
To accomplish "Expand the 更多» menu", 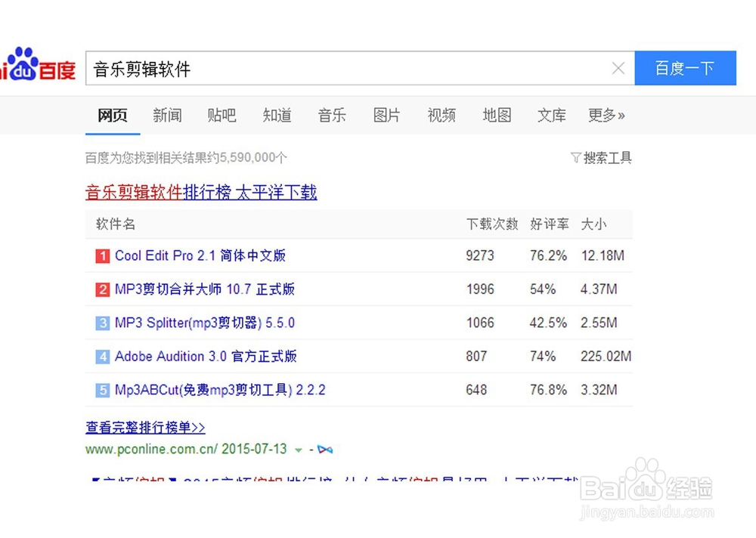I will tap(606, 115).
